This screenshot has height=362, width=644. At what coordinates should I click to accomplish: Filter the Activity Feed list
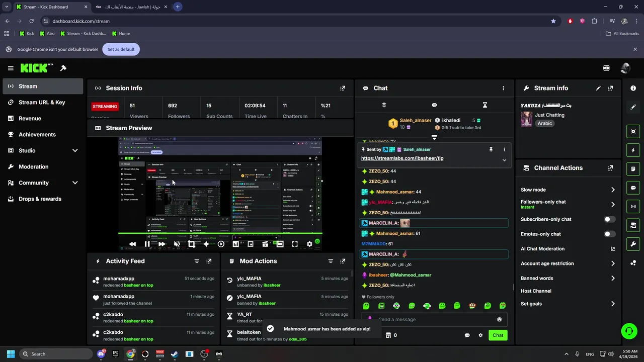(x=197, y=261)
